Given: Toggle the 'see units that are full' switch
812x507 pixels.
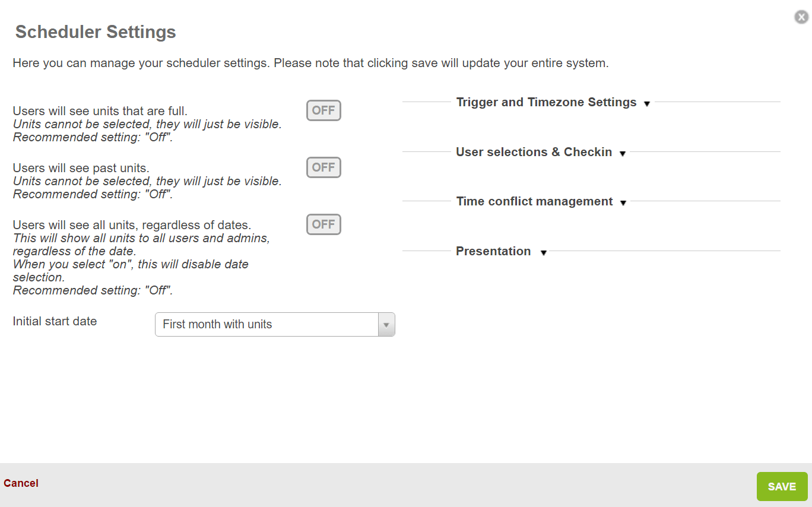Looking at the screenshot, I should 323,110.
